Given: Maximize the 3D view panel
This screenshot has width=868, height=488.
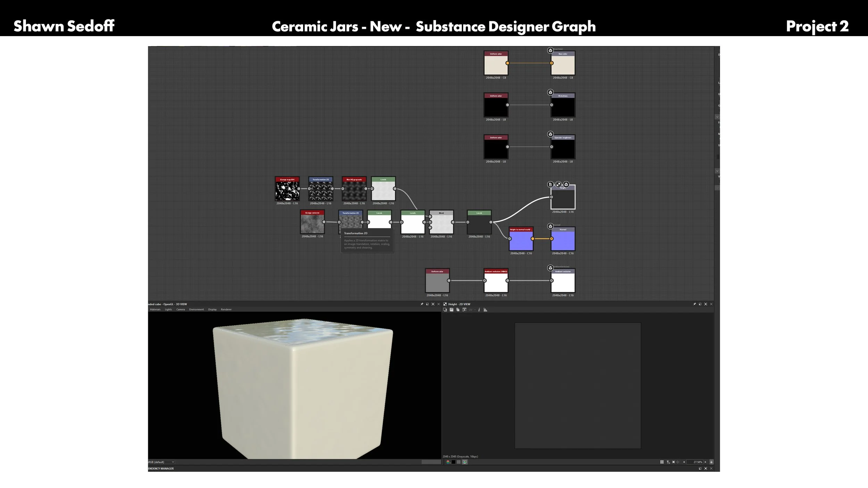Looking at the screenshot, I should 433,304.
